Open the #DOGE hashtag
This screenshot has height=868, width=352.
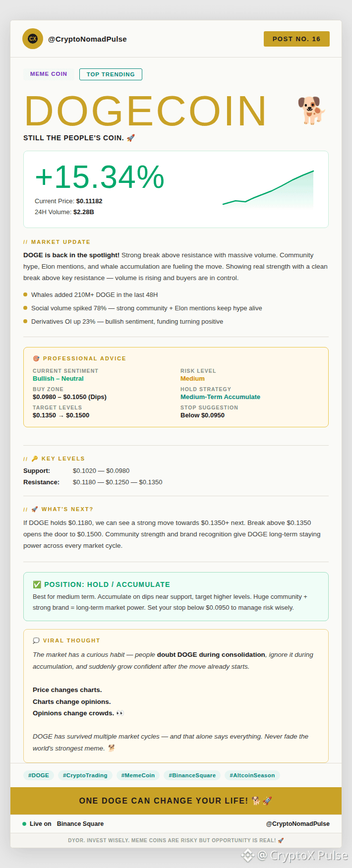tap(39, 775)
